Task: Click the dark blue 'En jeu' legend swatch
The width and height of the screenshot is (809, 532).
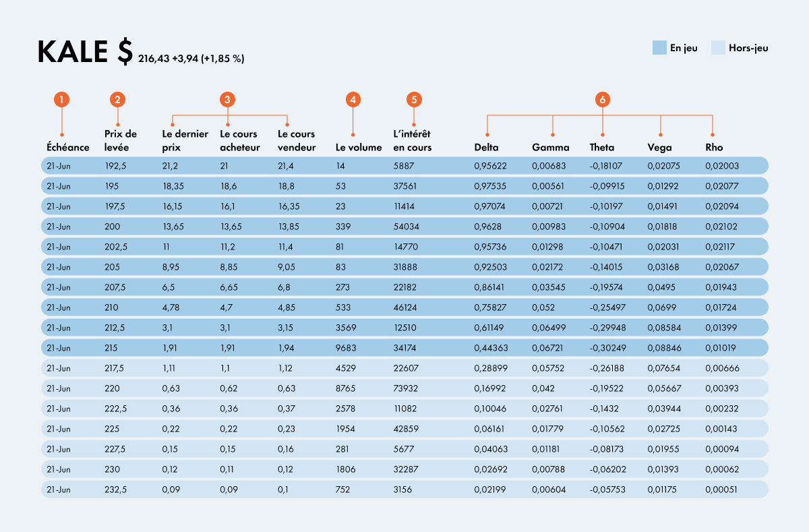Action: point(659,48)
